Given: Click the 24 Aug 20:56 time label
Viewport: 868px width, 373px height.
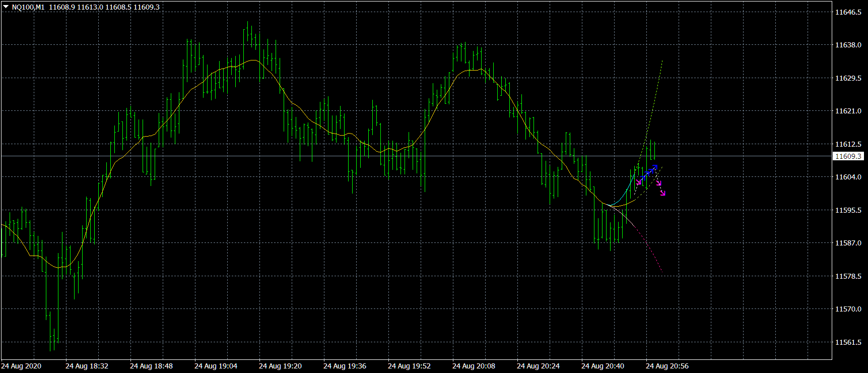Looking at the screenshot, I should 667,366.
